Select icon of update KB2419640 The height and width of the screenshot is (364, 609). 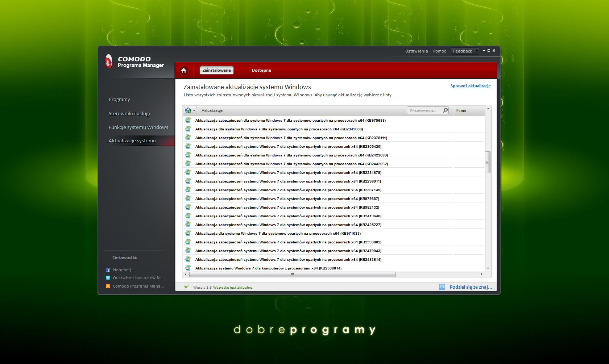pos(188,216)
